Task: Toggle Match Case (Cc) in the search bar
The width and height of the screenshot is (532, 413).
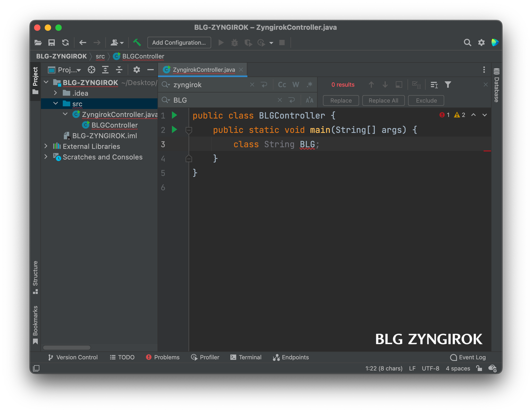Action: click(x=282, y=85)
